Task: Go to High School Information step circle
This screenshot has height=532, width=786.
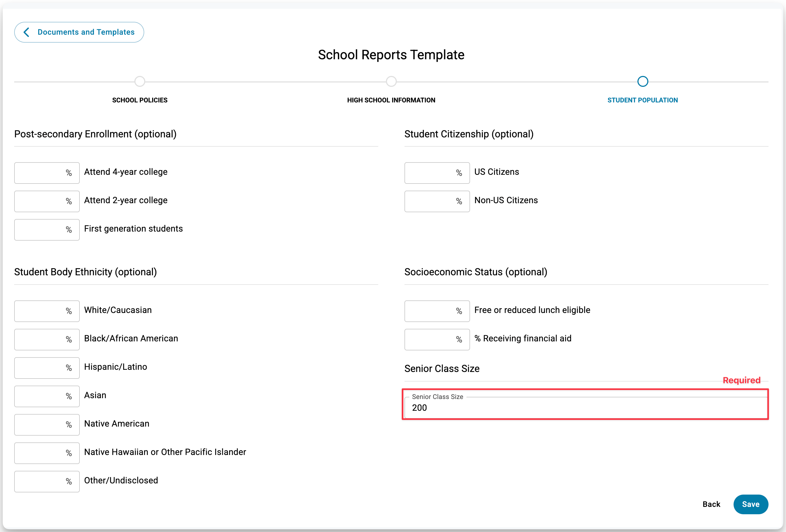Action: [x=391, y=81]
